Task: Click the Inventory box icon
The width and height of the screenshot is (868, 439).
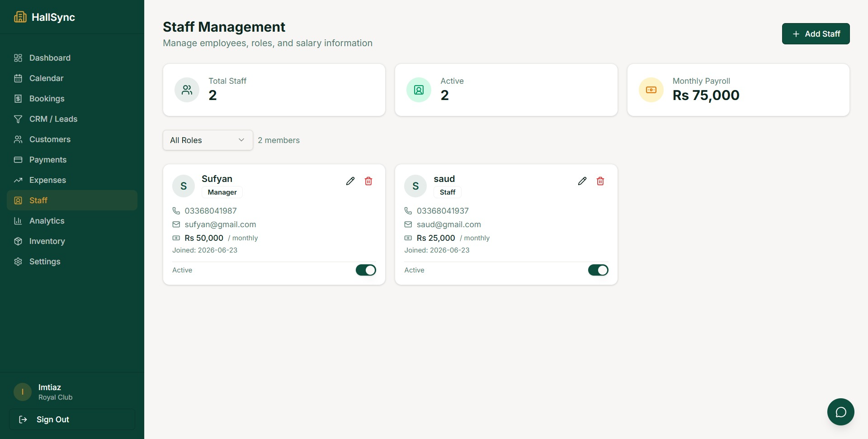Action: (18, 241)
